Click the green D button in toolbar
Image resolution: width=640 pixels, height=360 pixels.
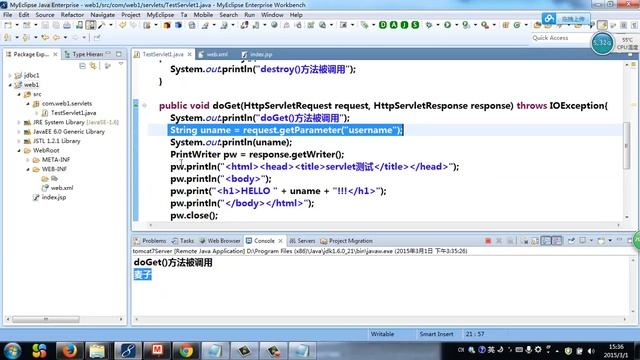tap(383, 25)
